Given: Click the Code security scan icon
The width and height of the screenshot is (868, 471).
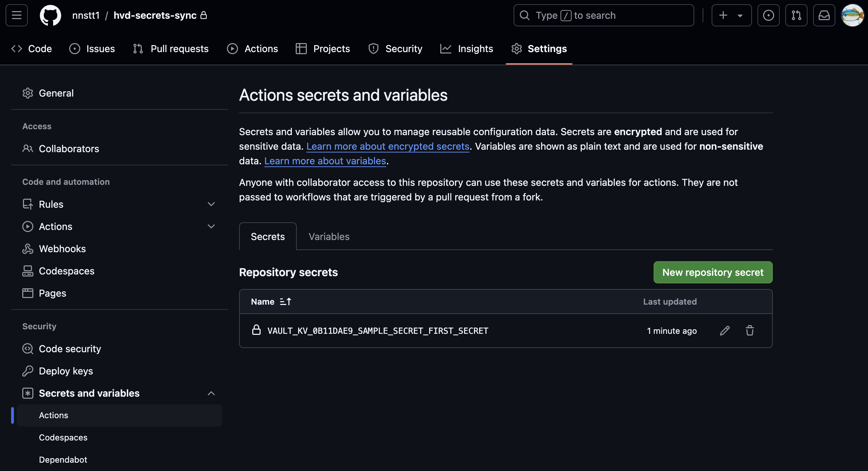Looking at the screenshot, I should pyautogui.click(x=28, y=349).
